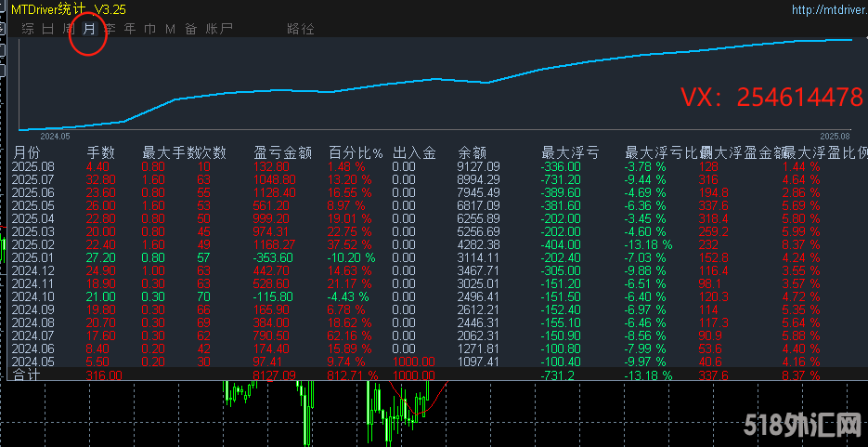Image resolution: width=868 pixels, height=447 pixels.
Task: Switch to the 账户 account tab
Action: [x=219, y=29]
